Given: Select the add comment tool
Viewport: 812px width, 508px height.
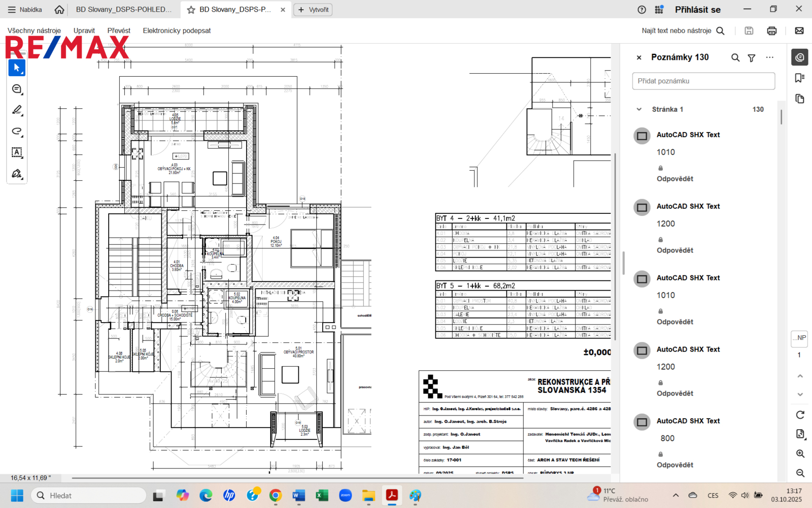Looking at the screenshot, I should tap(17, 89).
